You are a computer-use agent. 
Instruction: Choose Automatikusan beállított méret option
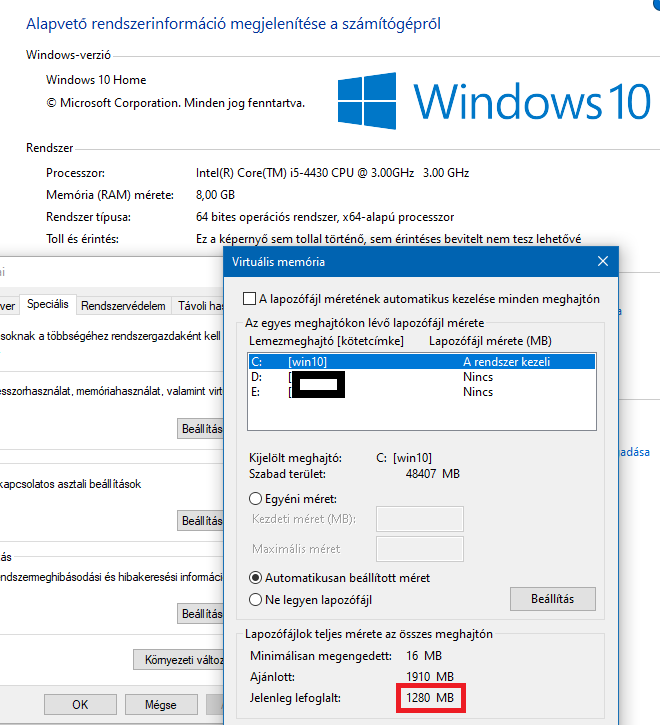tap(255, 578)
